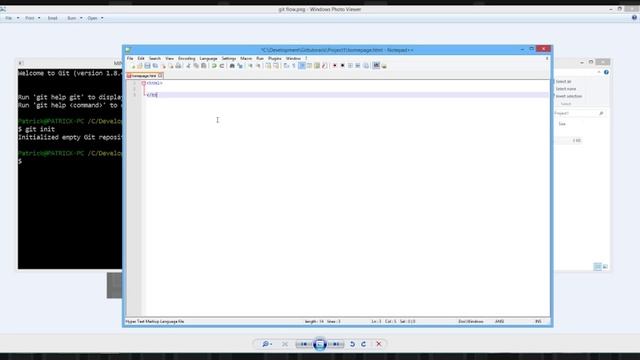Image resolution: width=640 pixels, height=360 pixels.
Task: Click the Print icon in Notepad++ toolbar
Action: point(178,66)
